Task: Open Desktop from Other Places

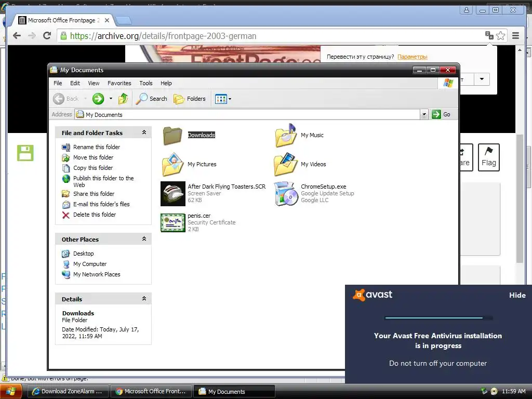Action: pos(83,254)
